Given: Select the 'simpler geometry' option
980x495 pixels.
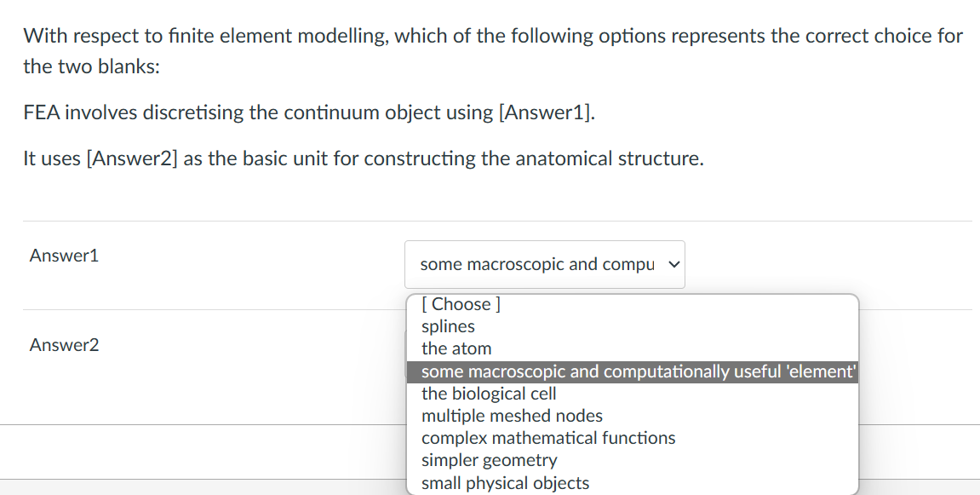Looking at the screenshot, I should 490,460.
